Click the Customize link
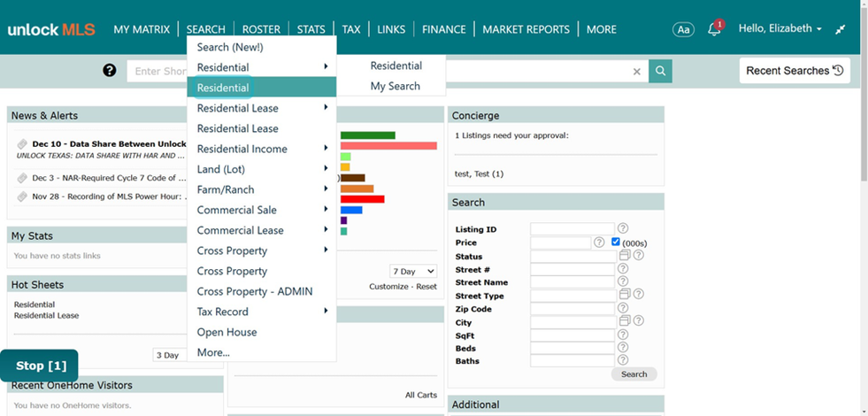The image size is (868, 416). pyautogui.click(x=388, y=287)
